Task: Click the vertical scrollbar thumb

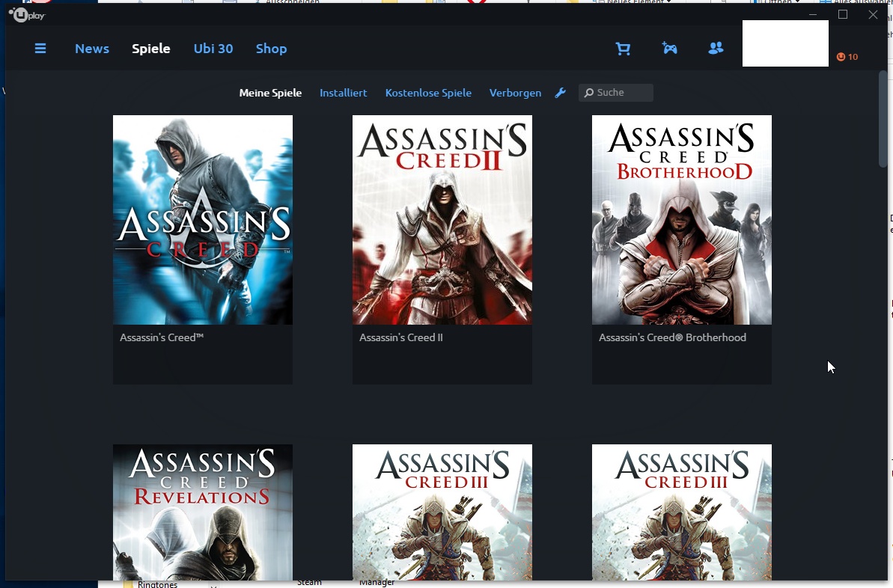Action: 883,118
